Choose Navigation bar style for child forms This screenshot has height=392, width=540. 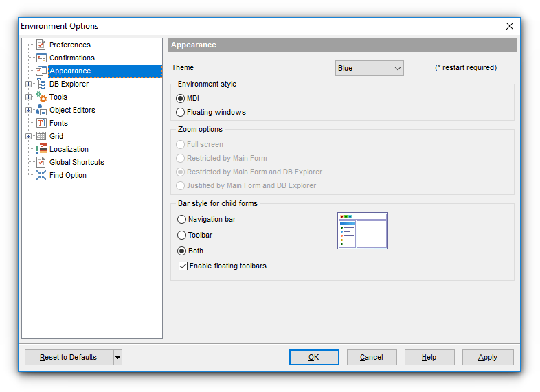[182, 220]
